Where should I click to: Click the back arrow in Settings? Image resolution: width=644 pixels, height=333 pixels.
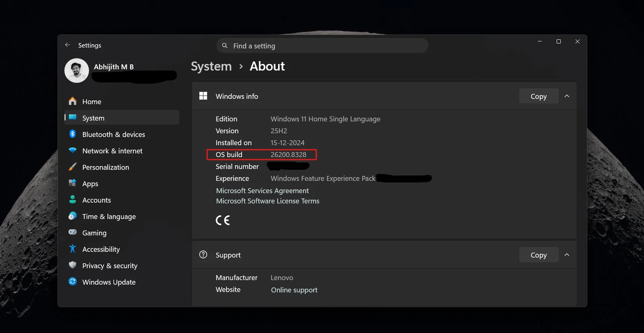tap(68, 45)
